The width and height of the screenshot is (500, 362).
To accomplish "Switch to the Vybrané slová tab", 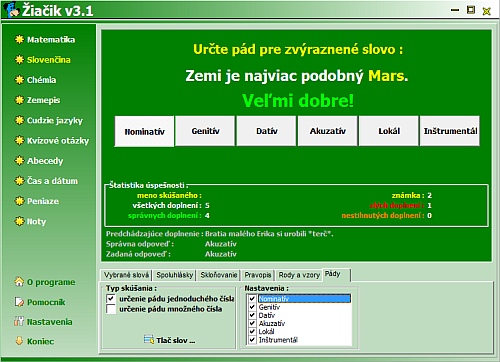I will [x=126, y=275].
